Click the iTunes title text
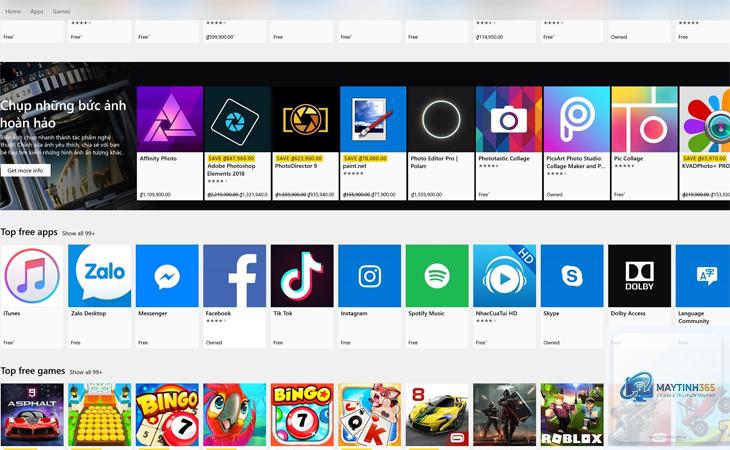 tap(12, 314)
